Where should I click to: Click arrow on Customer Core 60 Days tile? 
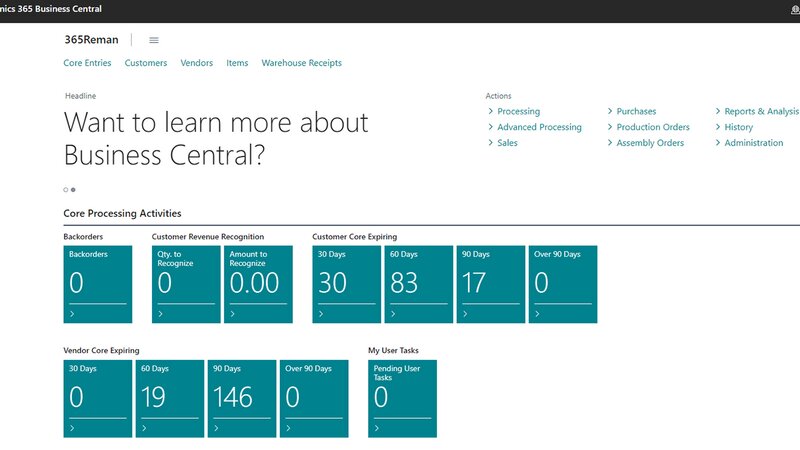click(393, 314)
